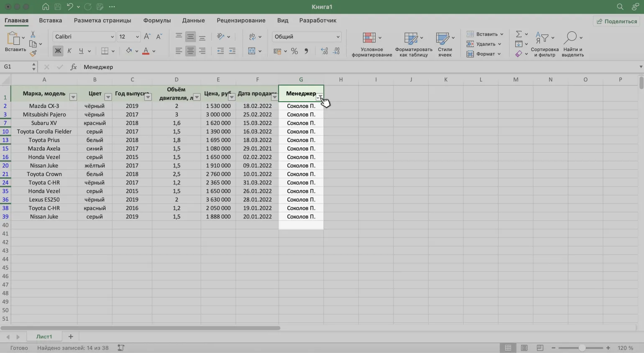The width and height of the screenshot is (644, 353).
Task: Click the Сортировка и фильтр icon
Action: click(x=544, y=44)
